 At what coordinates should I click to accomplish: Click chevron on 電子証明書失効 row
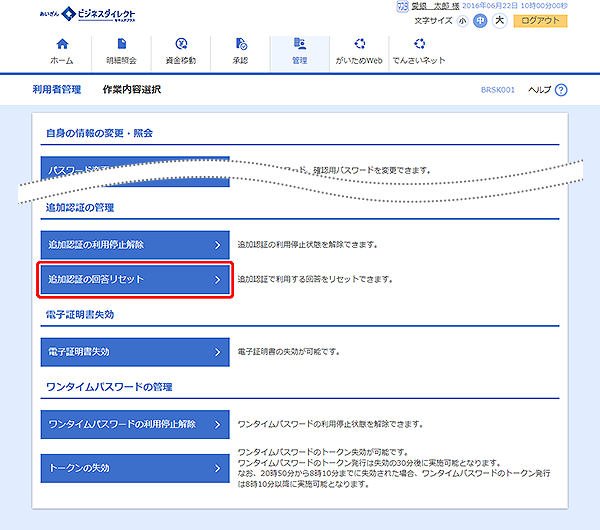217,352
